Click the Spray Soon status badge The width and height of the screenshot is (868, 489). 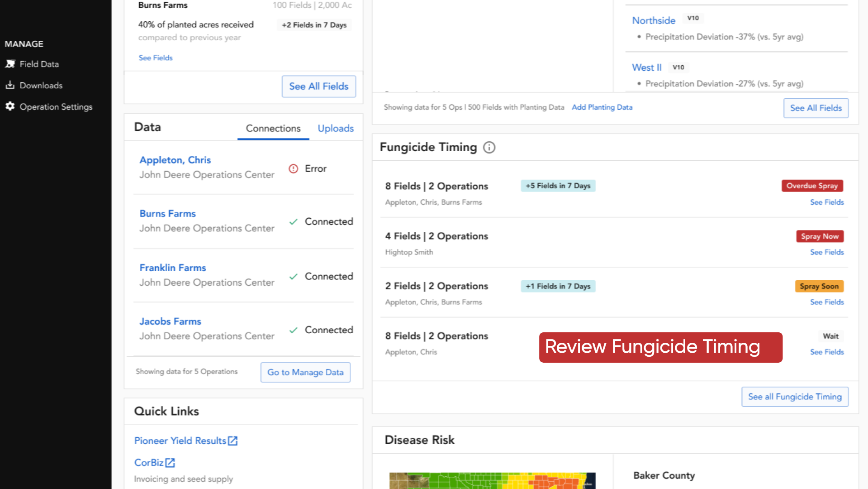click(819, 286)
